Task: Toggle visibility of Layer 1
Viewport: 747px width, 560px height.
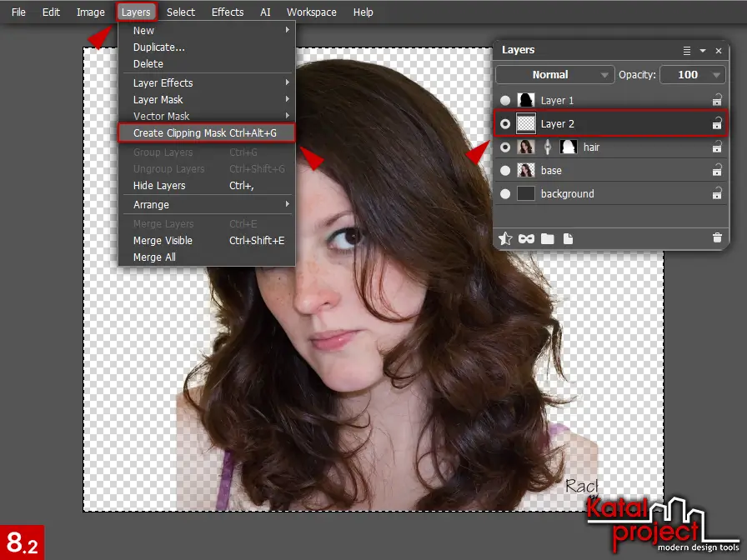Action: click(x=505, y=100)
